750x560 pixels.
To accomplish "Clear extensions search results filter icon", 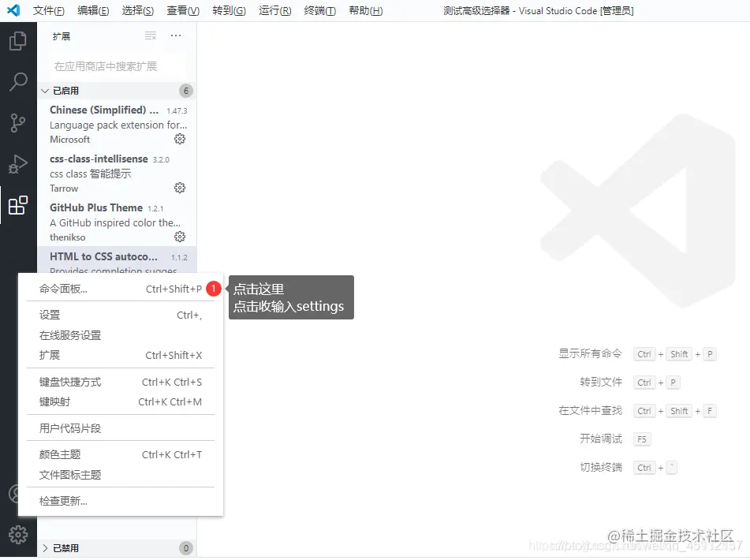I will click(x=151, y=35).
